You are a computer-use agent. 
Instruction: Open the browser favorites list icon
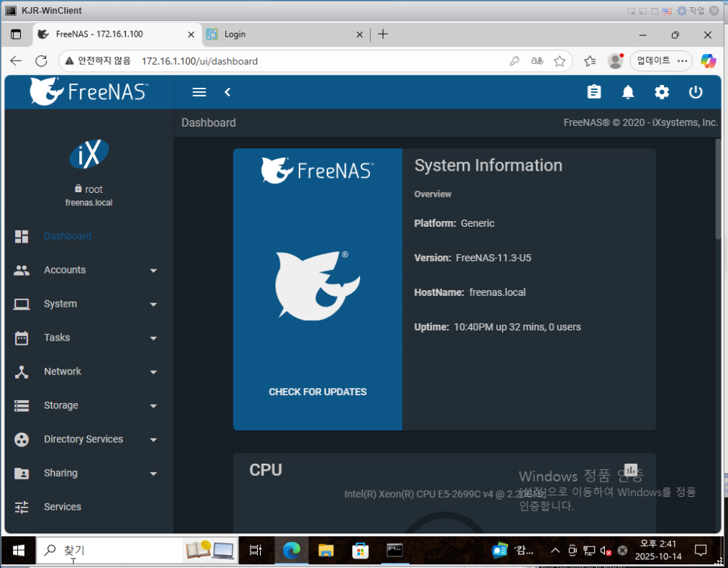pos(590,60)
